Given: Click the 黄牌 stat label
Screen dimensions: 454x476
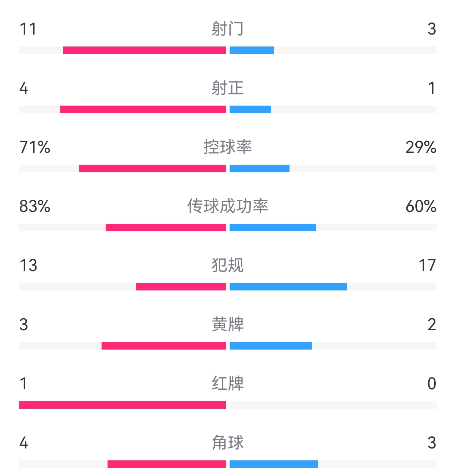Looking at the screenshot, I should pyautogui.click(x=227, y=325).
